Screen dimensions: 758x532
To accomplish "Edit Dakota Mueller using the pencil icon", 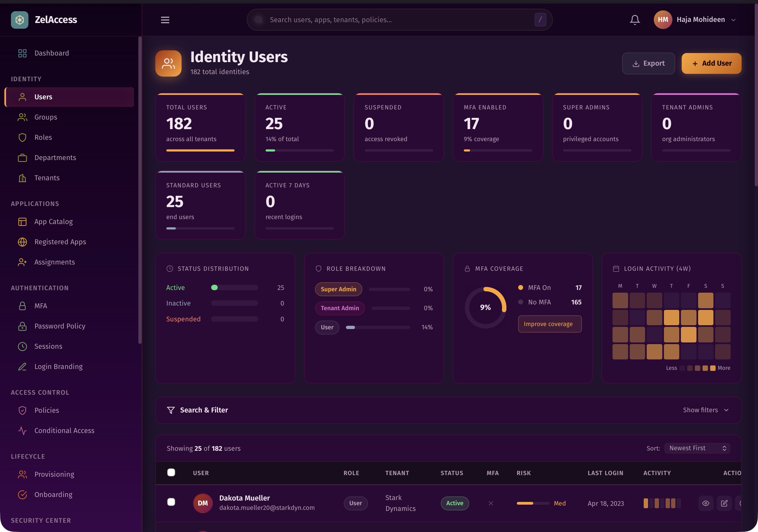I will click(x=724, y=503).
